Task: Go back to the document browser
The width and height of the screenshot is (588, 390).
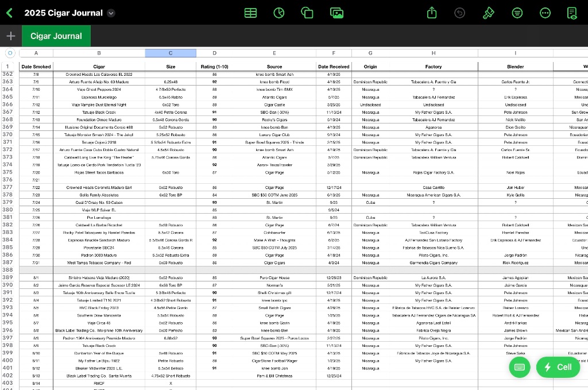Action: (x=10, y=13)
